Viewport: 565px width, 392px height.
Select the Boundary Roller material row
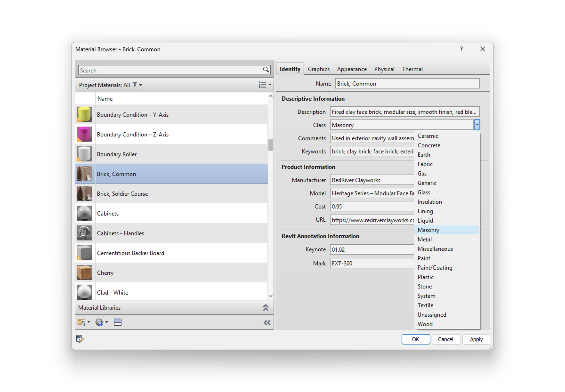pyautogui.click(x=171, y=154)
